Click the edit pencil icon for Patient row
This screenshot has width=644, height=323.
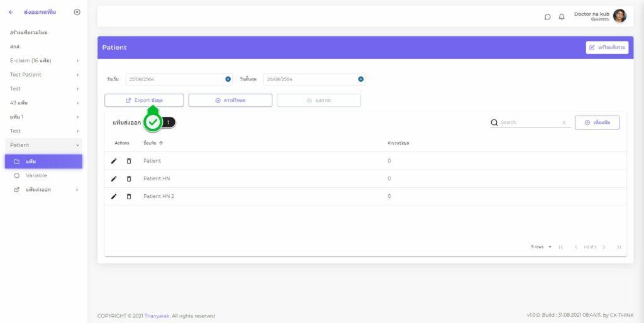click(x=114, y=161)
